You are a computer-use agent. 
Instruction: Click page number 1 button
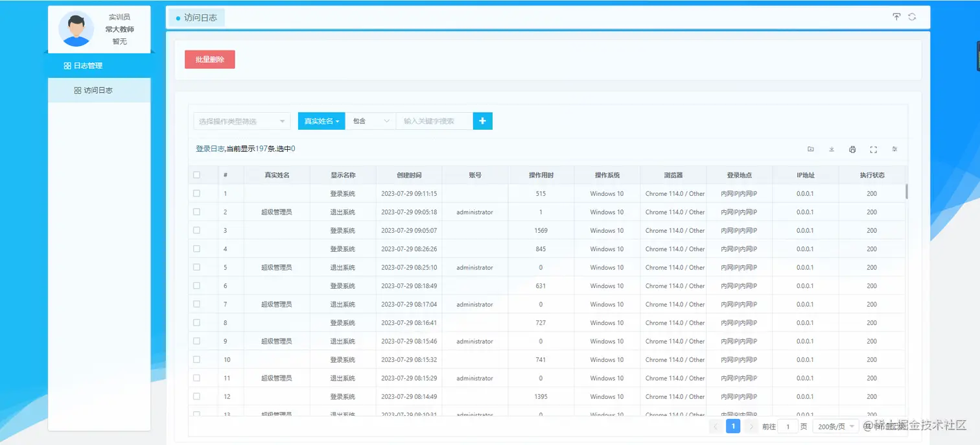(x=733, y=426)
